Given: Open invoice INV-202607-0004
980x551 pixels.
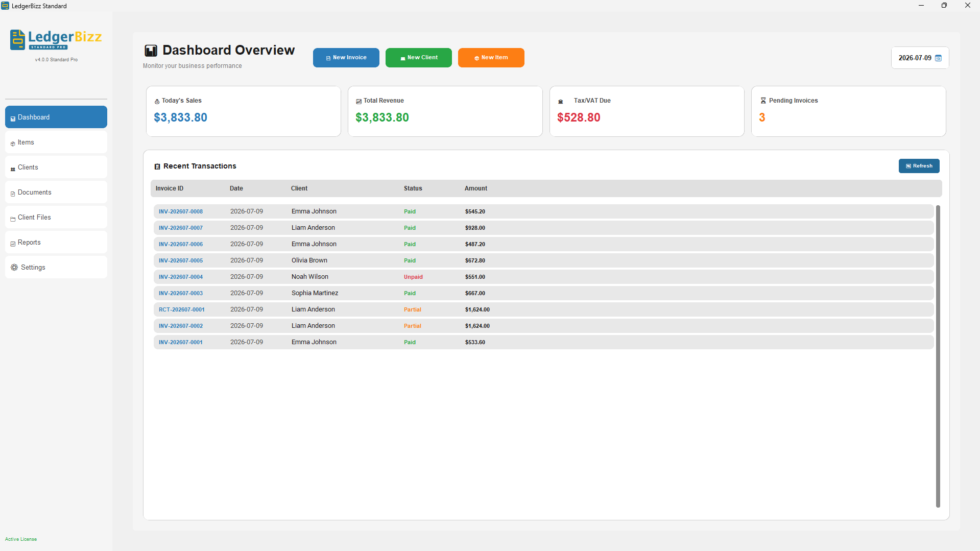Looking at the screenshot, I should pos(181,277).
